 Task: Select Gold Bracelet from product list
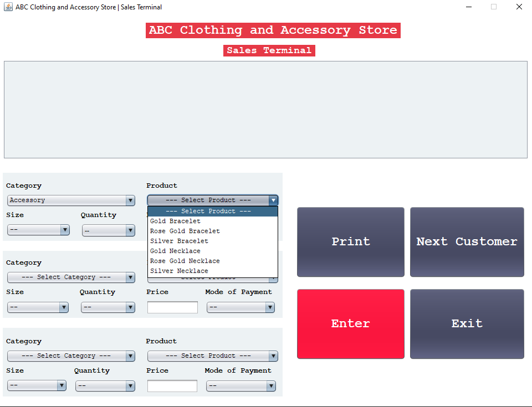[213, 221]
